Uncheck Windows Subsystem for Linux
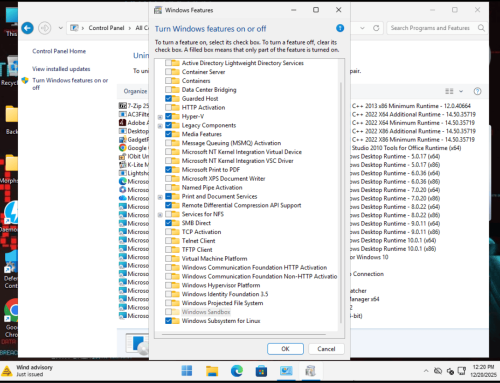 pos(168,321)
